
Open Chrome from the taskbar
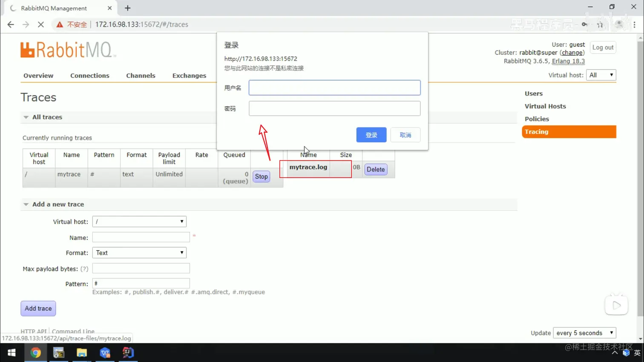35,353
